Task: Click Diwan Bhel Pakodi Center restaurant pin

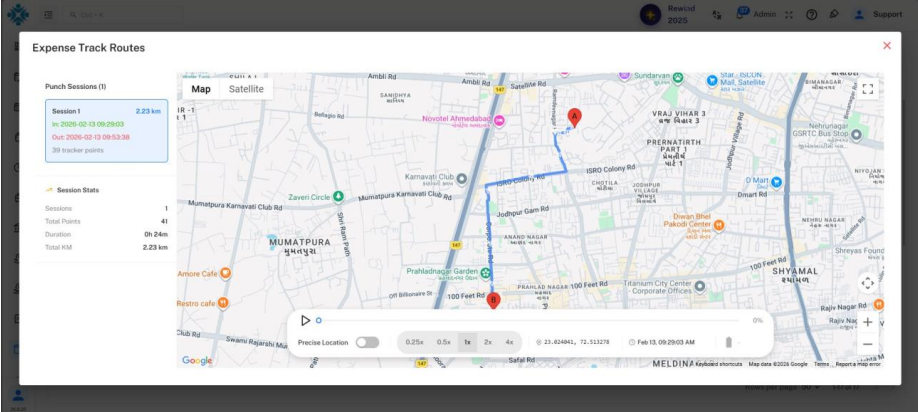Action: pyautogui.click(x=719, y=225)
